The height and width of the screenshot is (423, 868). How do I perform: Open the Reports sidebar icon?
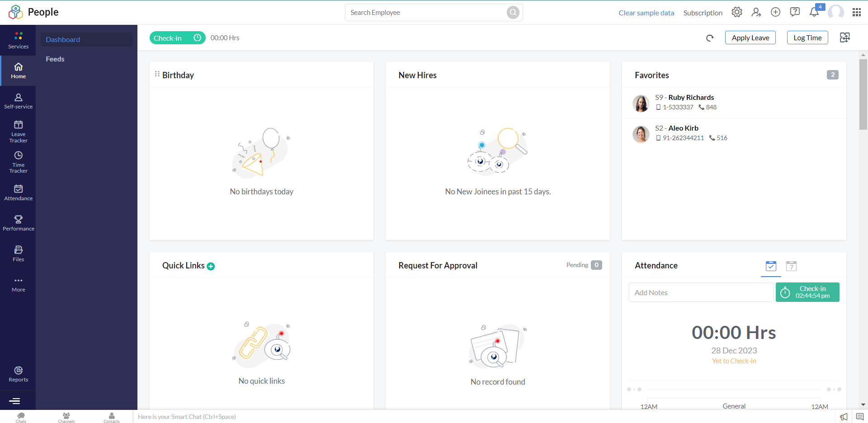[18, 374]
